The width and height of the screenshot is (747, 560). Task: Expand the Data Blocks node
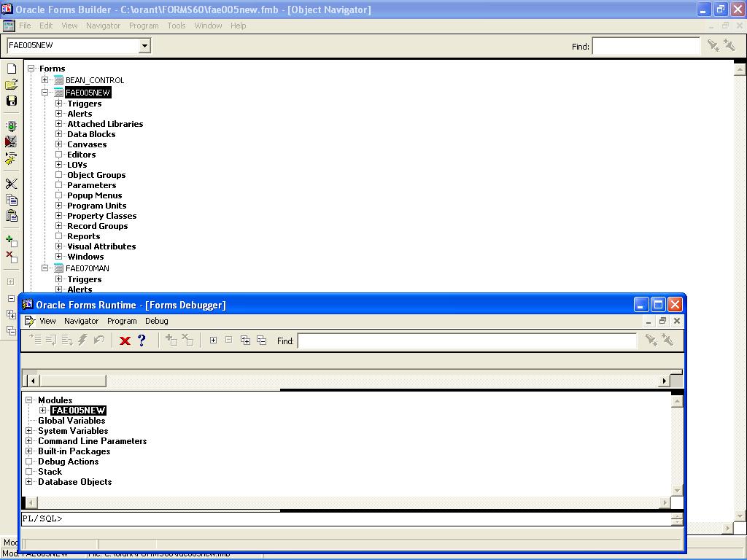60,134
